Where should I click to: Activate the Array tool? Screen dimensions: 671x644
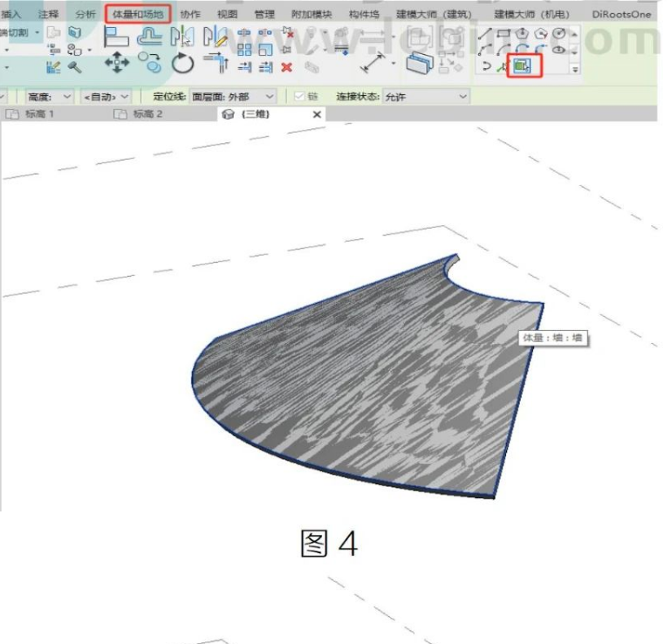click(x=244, y=50)
